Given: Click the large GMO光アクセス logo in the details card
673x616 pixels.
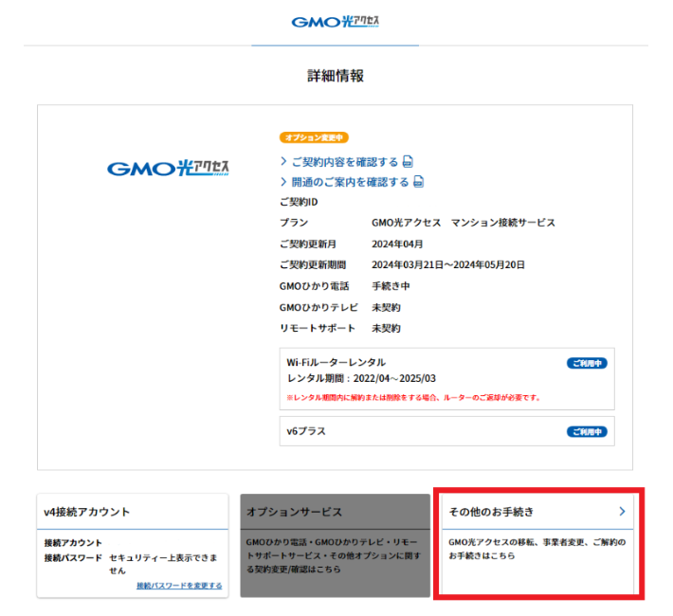Looking at the screenshot, I should (168, 169).
